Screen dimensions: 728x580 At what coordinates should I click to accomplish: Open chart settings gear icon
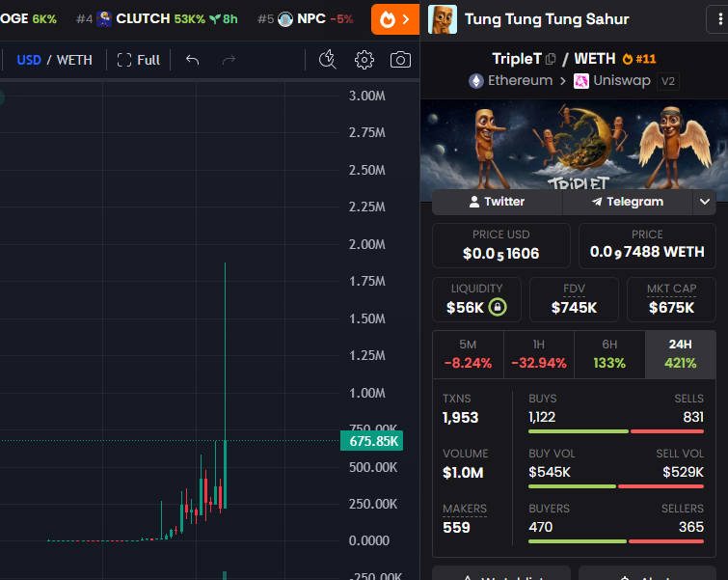(364, 60)
